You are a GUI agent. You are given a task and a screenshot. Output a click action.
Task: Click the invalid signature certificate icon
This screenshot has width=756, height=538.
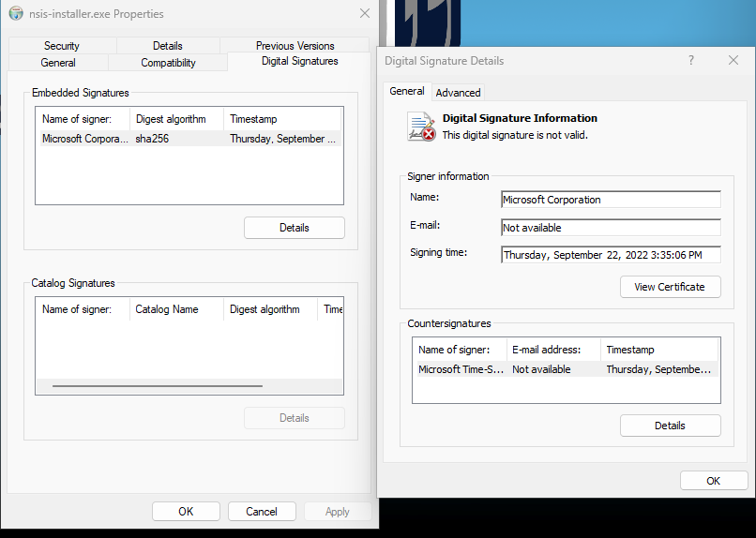421,127
